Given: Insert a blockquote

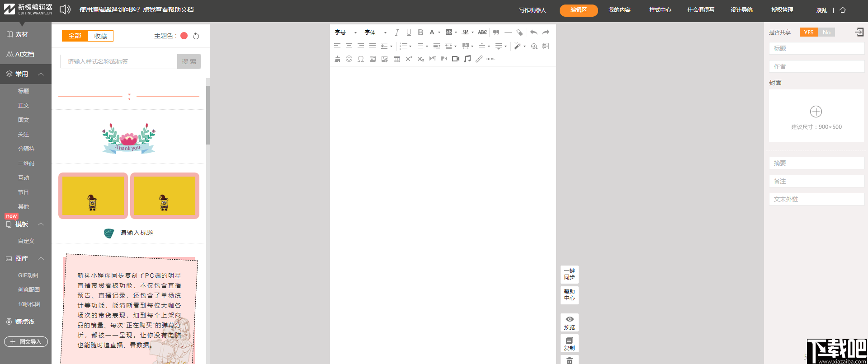Looking at the screenshot, I should [496, 33].
